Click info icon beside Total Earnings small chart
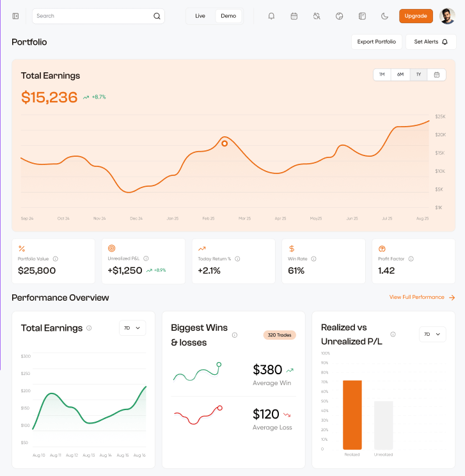Viewport: 465px width, 476px height. [x=89, y=328]
